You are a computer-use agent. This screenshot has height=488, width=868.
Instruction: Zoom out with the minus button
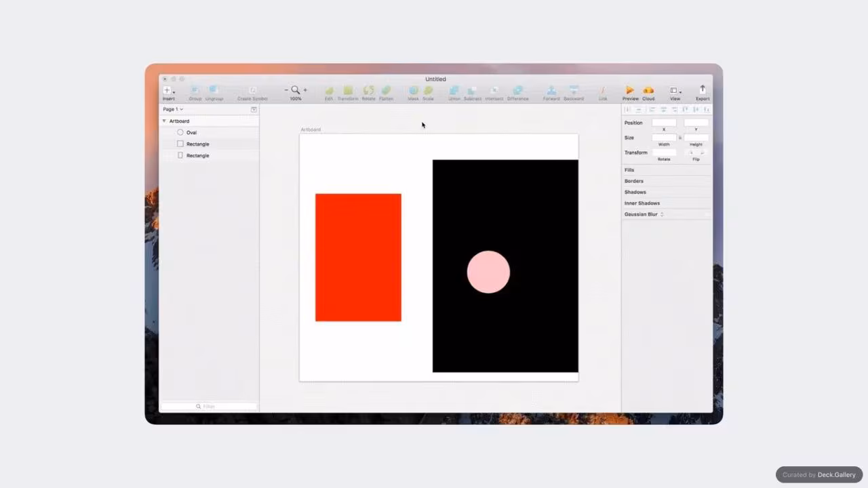[x=287, y=89]
